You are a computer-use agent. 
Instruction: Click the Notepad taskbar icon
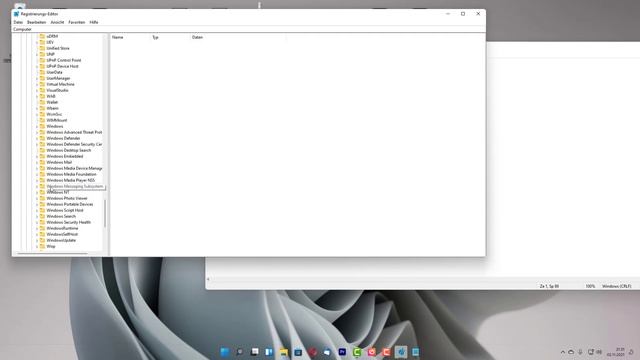(416, 352)
